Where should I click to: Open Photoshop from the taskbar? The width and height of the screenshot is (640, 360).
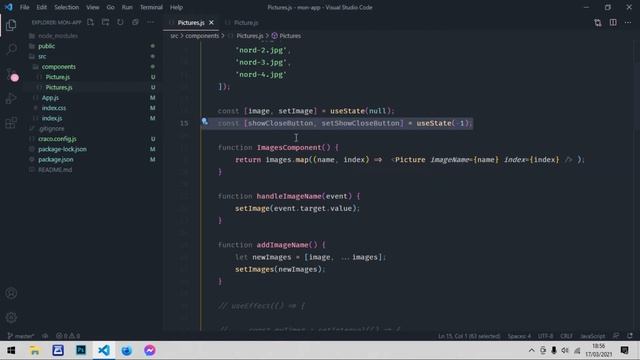click(81, 350)
